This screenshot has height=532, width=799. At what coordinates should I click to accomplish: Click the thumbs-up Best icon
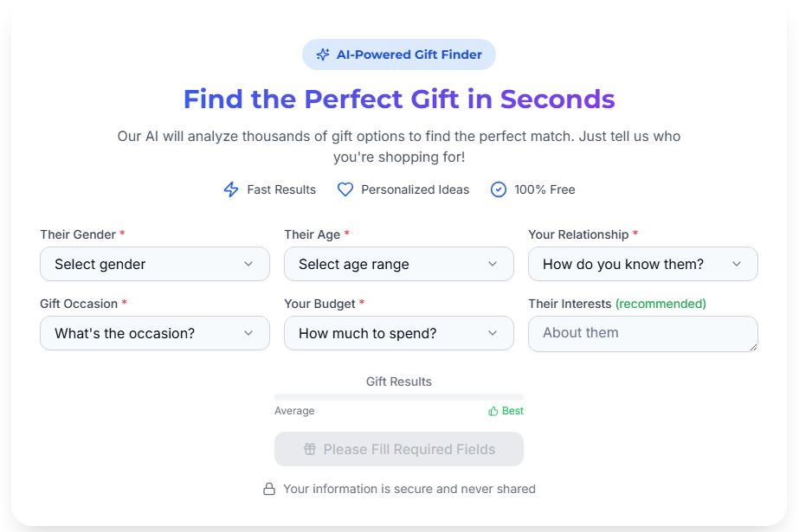click(493, 411)
